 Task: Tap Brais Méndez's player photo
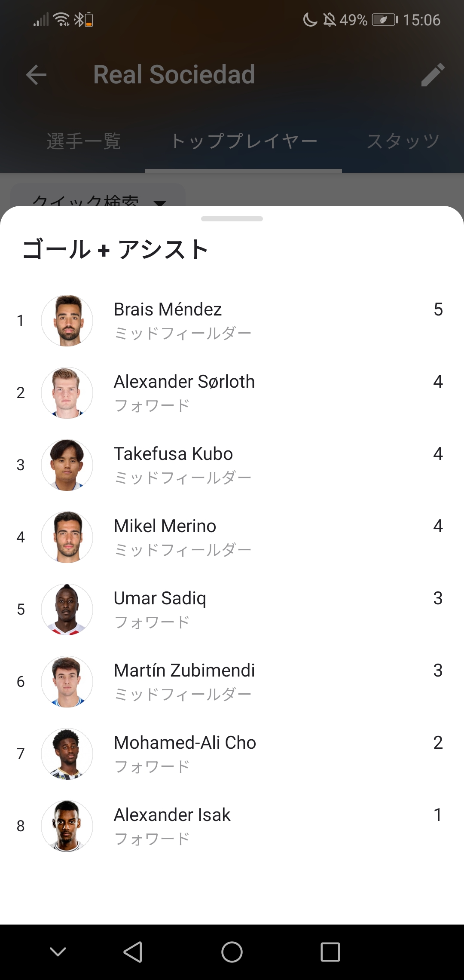click(x=67, y=321)
